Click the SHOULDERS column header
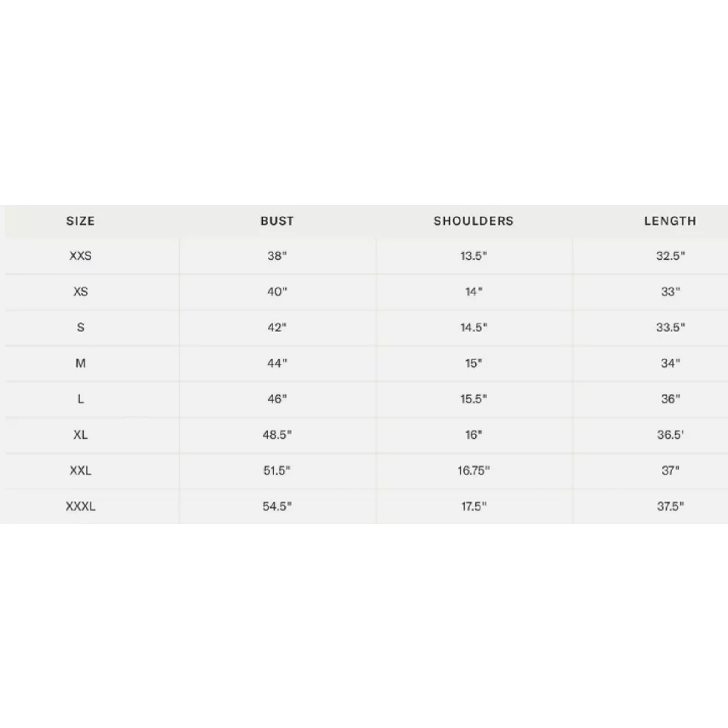 click(x=474, y=221)
